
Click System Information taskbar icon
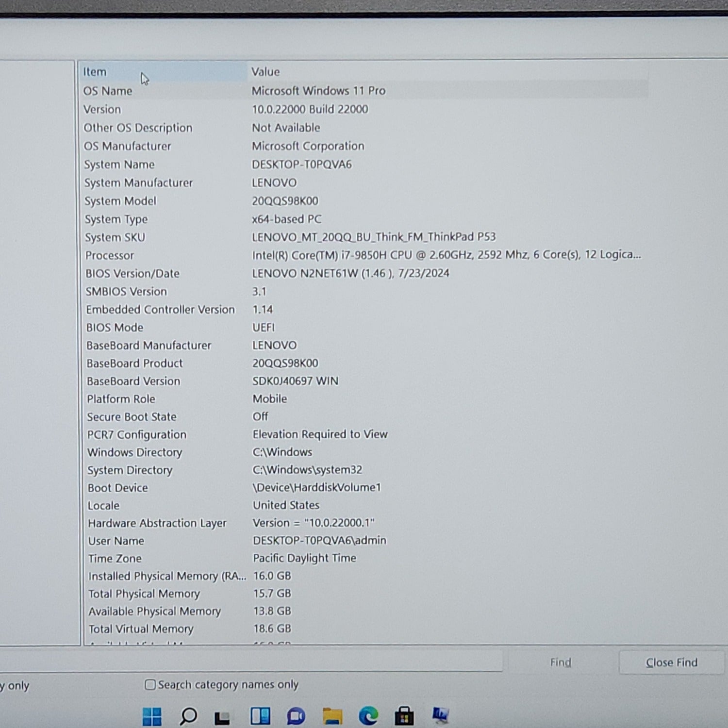[440, 715]
